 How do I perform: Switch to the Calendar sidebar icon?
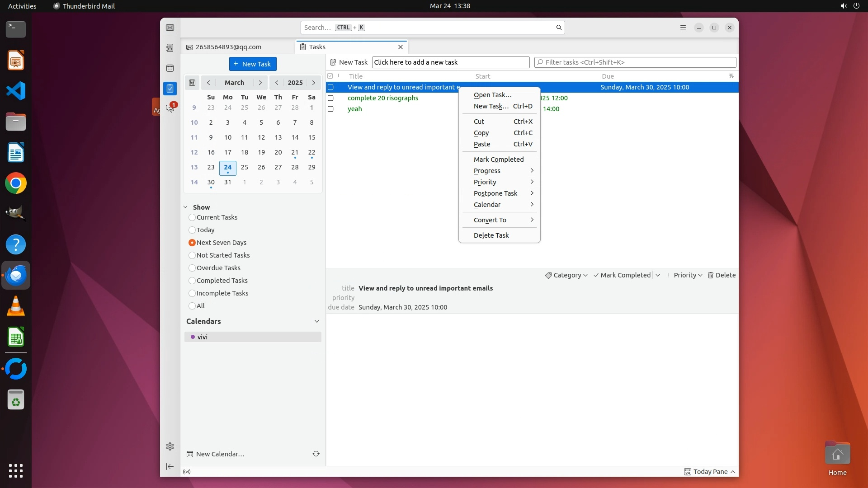coord(170,68)
